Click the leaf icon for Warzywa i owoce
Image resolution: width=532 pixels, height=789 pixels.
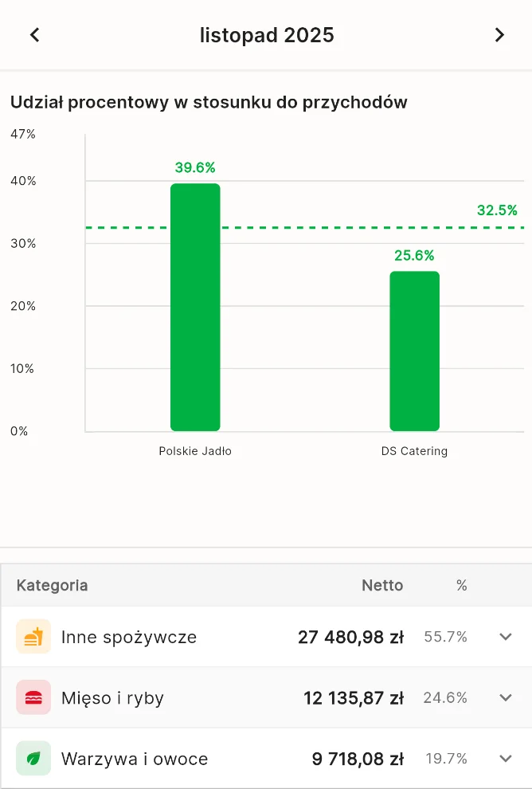pos(33,759)
